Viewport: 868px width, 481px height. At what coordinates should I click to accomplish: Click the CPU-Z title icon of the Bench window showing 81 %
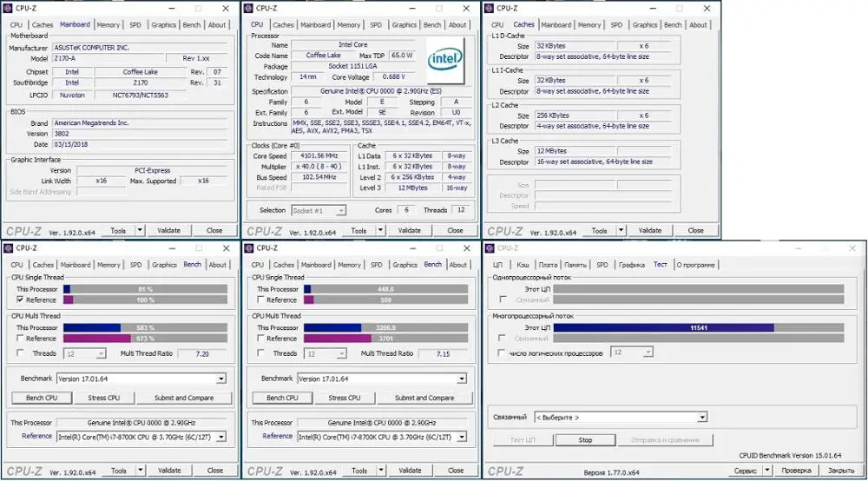(x=8, y=248)
